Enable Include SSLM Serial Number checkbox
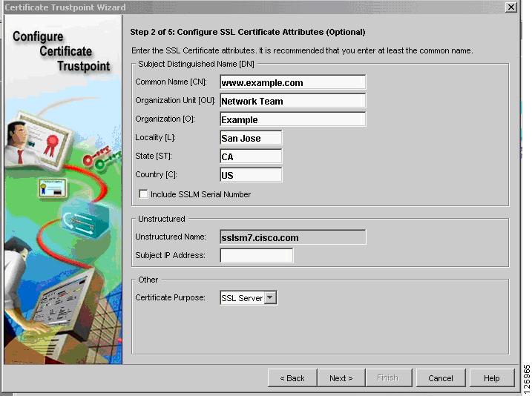 (143, 194)
